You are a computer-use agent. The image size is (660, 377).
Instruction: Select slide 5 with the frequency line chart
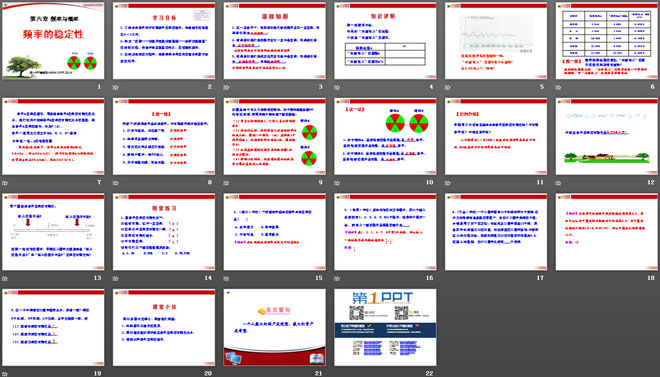coord(496,41)
